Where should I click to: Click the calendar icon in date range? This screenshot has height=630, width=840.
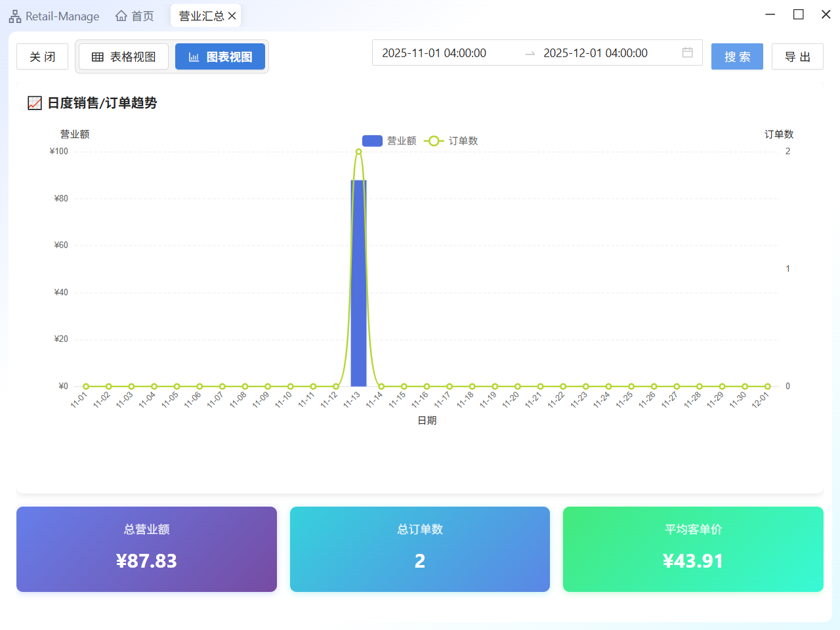pyautogui.click(x=687, y=52)
